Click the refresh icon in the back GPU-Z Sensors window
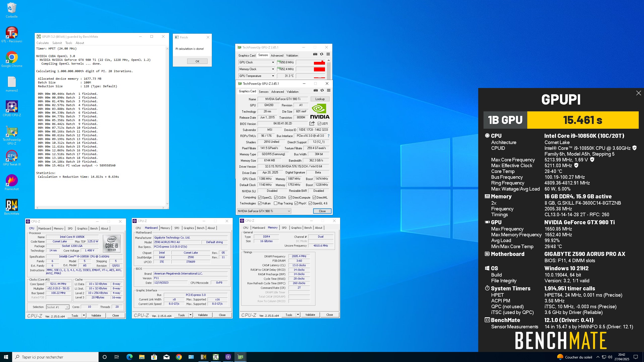644x362 pixels. tap(321, 54)
